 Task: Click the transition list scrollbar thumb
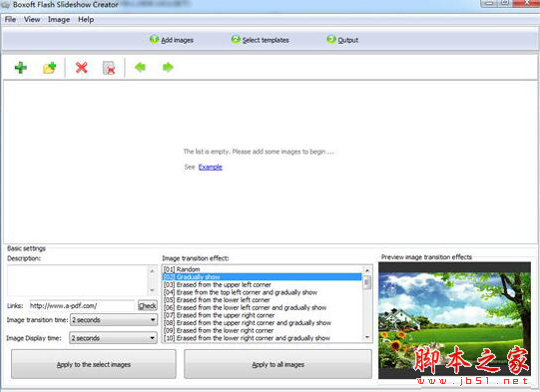(x=367, y=283)
